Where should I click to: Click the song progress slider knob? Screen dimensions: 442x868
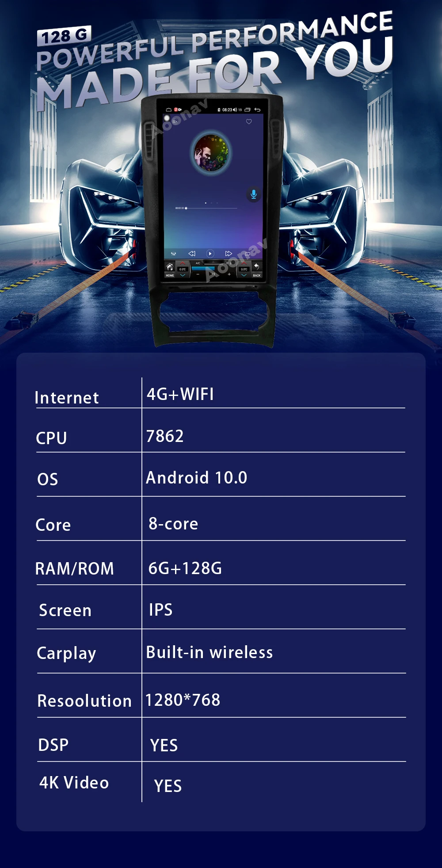pos(186,208)
